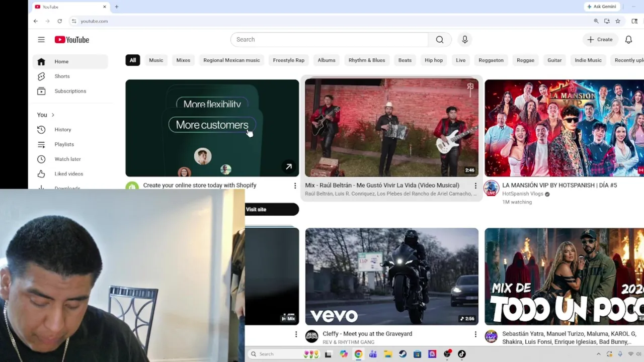Open the YouTube hamburger guide menu

[x=41, y=40]
